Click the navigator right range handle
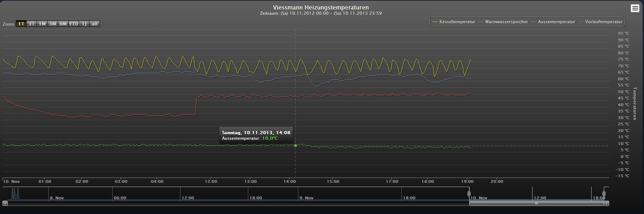This screenshot has width=644, height=214. tap(604, 194)
